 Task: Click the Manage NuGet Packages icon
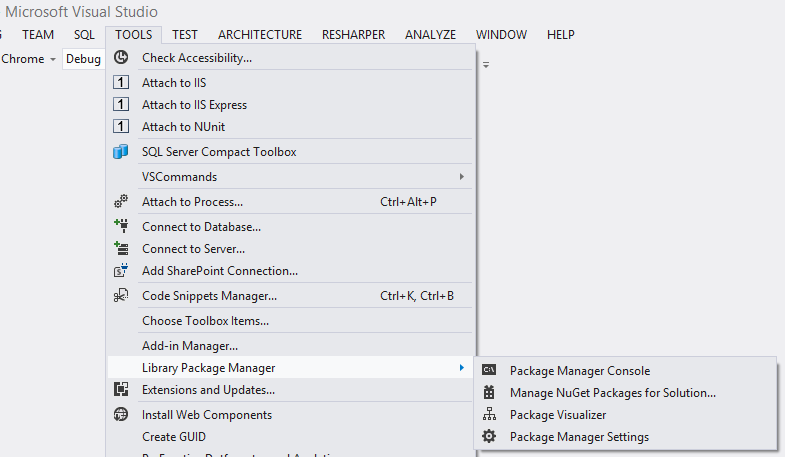click(x=489, y=392)
